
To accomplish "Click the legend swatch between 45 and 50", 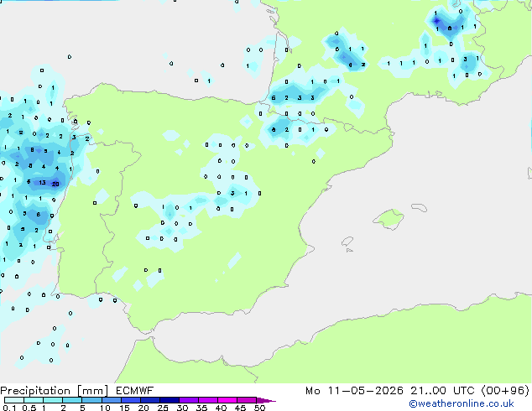I will coord(247,400).
